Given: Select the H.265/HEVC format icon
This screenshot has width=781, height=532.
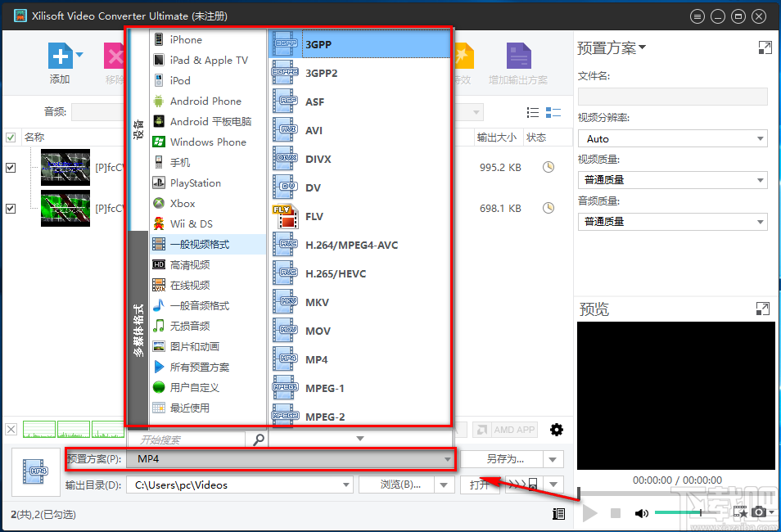Looking at the screenshot, I should [x=285, y=274].
